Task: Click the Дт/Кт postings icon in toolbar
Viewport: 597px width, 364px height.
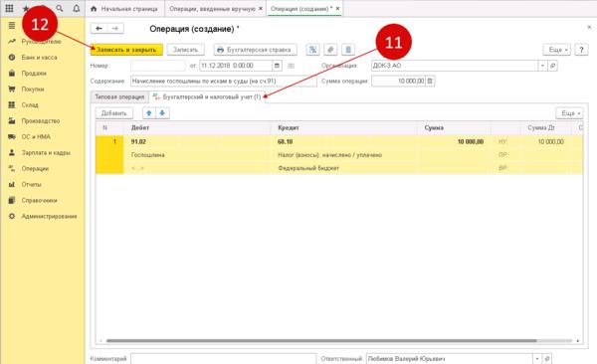Action: pos(313,50)
